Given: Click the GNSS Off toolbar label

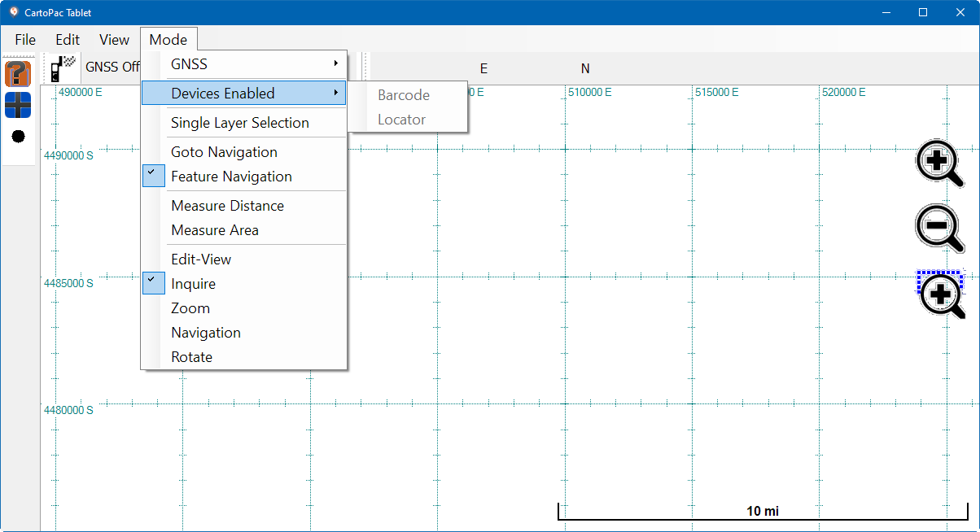Looking at the screenshot, I should 112,68.
